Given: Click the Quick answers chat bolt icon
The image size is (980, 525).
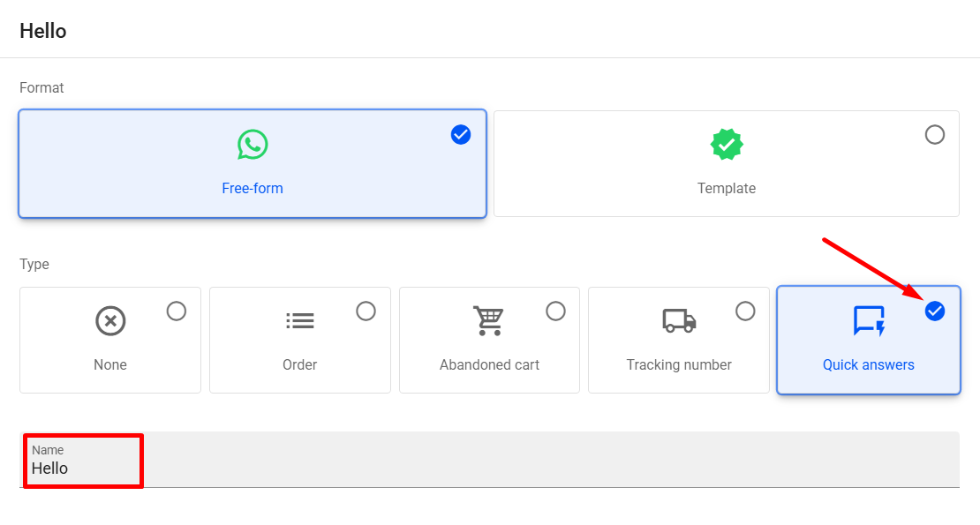Looking at the screenshot, I should click(x=869, y=321).
